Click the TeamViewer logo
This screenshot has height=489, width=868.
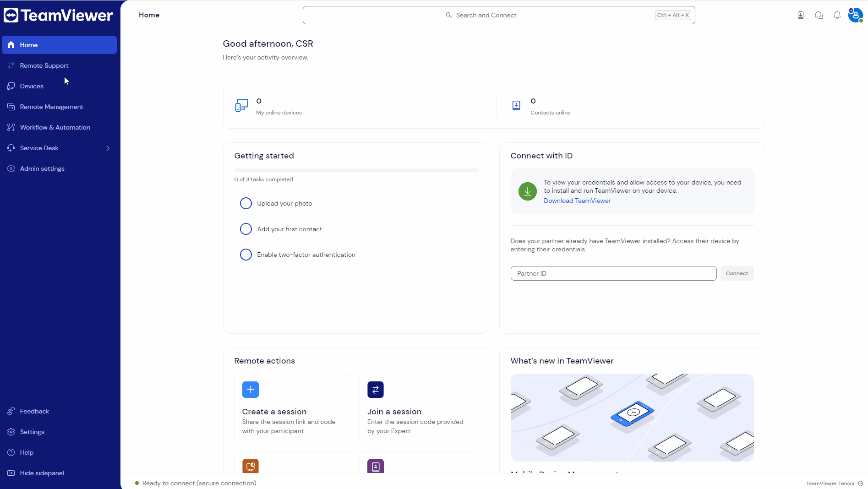tap(58, 15)
